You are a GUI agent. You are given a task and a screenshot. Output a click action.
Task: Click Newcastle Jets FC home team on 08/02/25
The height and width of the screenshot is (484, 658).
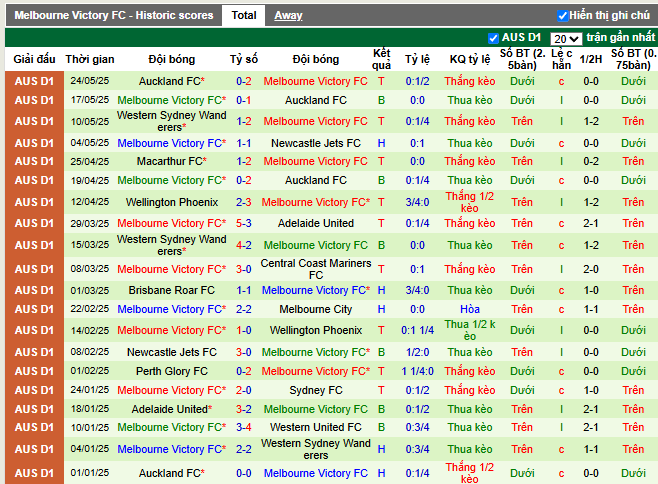coord(172,352)
